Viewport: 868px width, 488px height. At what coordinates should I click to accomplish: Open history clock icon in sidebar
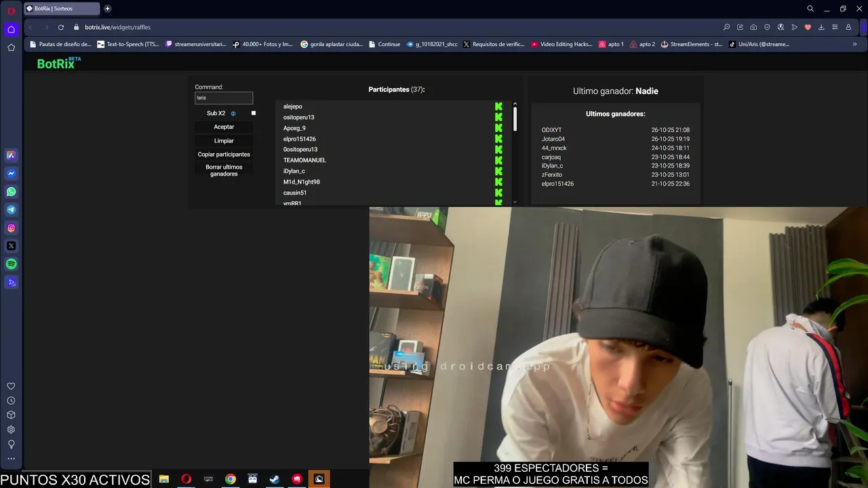(11, 401)
